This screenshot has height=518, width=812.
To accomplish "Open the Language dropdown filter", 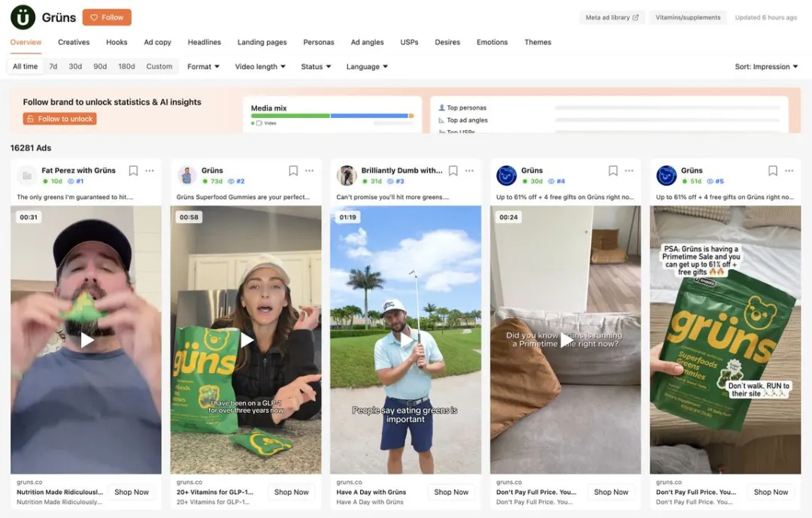I will pos(367,67).
